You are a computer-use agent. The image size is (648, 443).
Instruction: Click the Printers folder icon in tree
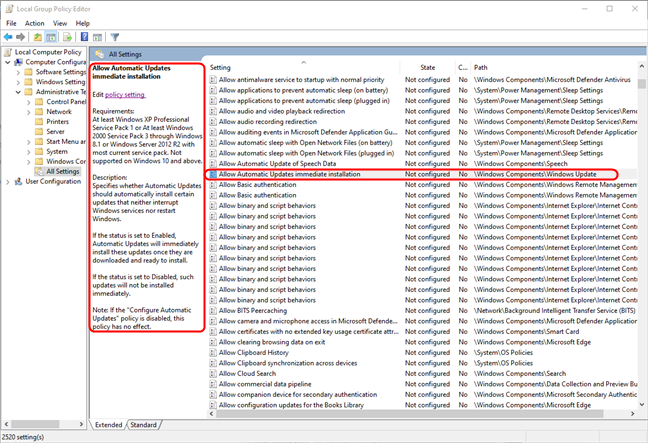(x=39, y=121)
